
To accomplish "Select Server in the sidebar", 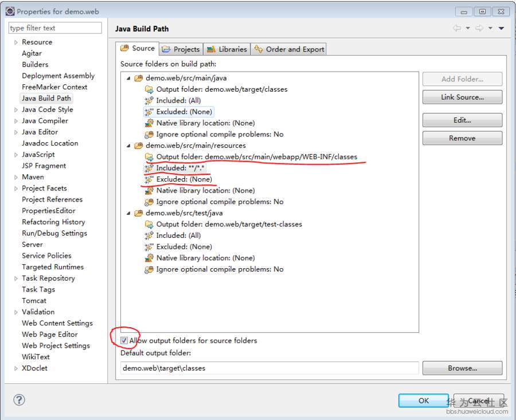I will coord(32,244).
